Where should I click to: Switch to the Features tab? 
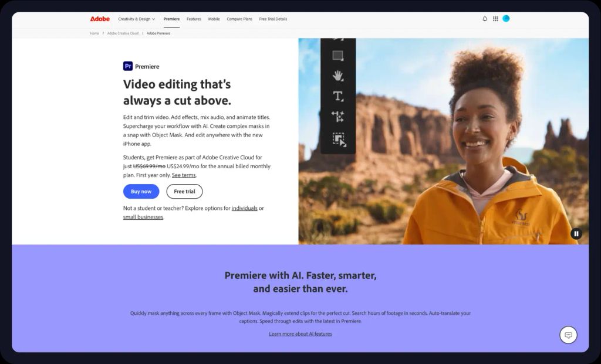pyautogui.click(x=194, y=18)
